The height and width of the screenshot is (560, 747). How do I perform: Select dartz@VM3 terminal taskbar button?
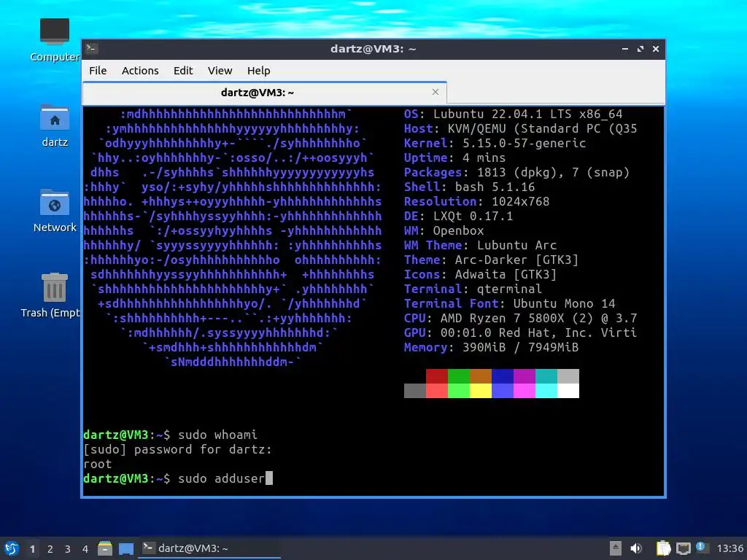pos(209,548)
